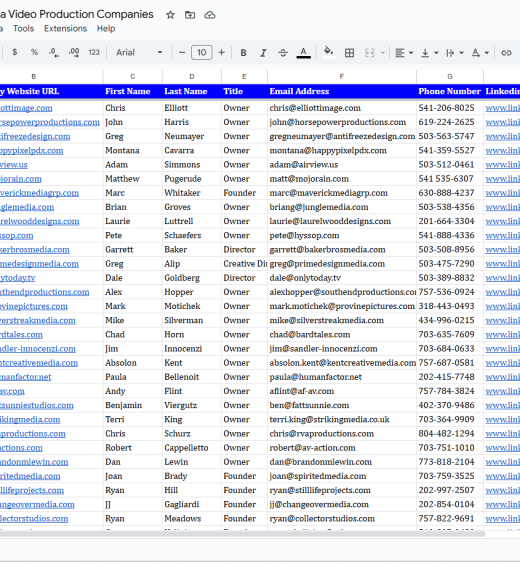
Task: Open the Help menu
Action: click(106, 29)
